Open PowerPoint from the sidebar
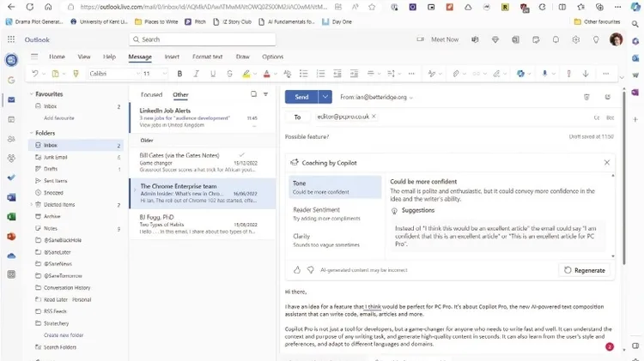 pos(11,237)
